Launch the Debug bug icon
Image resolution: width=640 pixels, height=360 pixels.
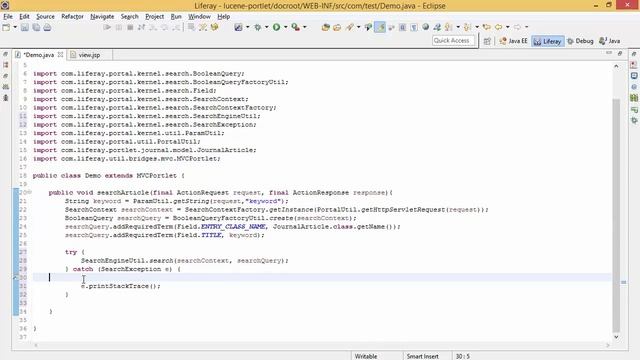coord(258,27)
